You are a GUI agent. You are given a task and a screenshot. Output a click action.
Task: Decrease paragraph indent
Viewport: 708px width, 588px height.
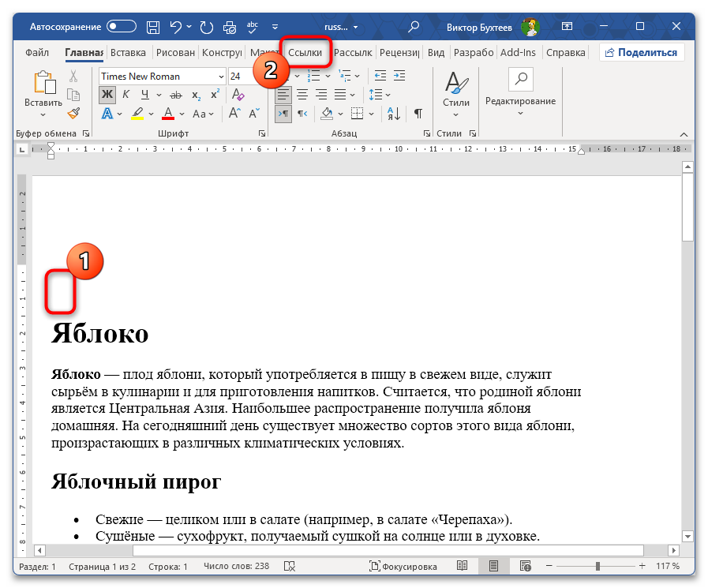tap(380, 76)
